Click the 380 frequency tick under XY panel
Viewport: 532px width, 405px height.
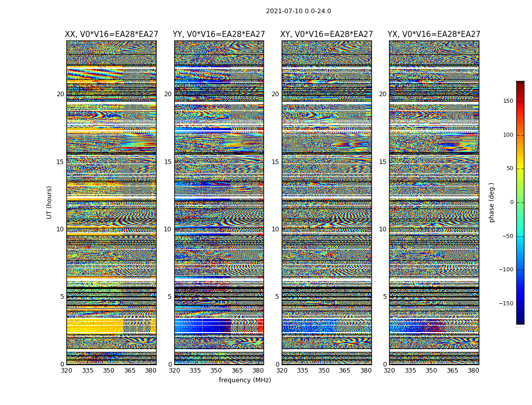366,371
